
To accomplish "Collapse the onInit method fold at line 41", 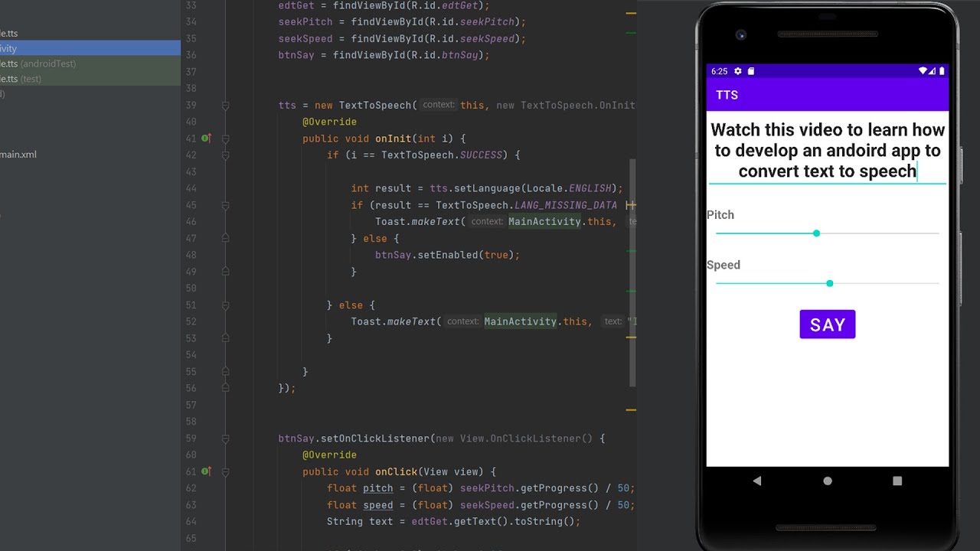I will click(225, 139).
